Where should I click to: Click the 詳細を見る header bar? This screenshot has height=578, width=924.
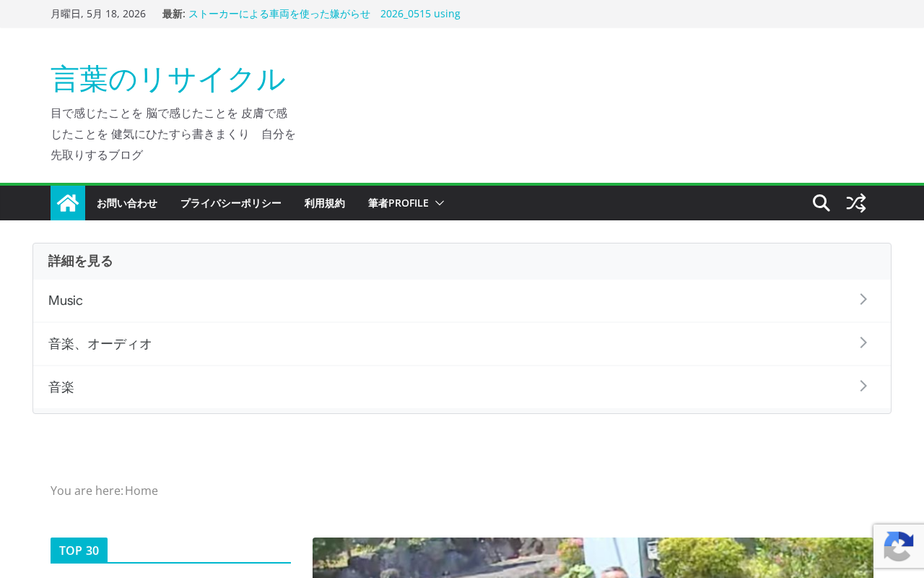(462, 262)
